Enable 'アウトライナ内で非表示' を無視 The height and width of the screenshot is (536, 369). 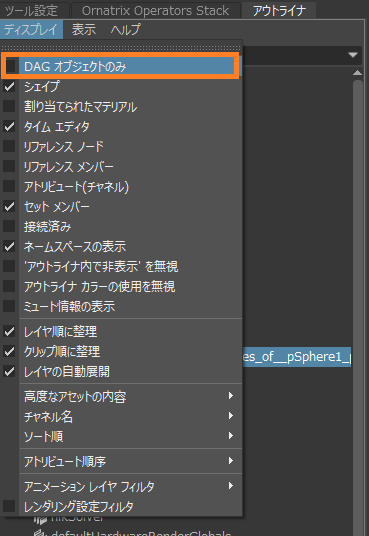(9, 266)
